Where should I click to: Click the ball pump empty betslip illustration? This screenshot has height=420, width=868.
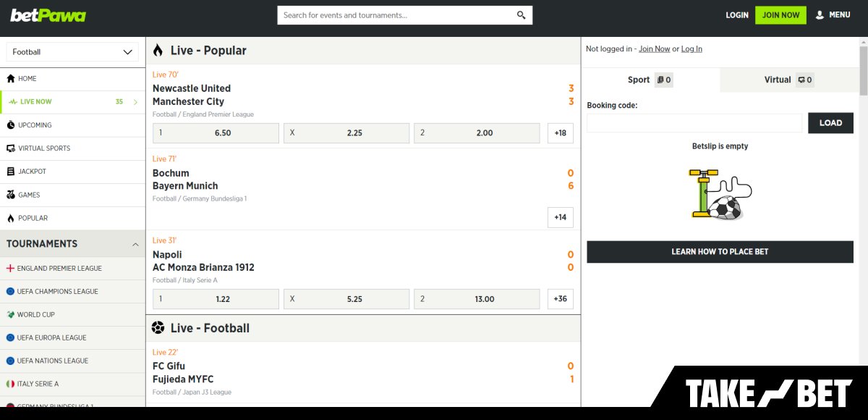720,193
